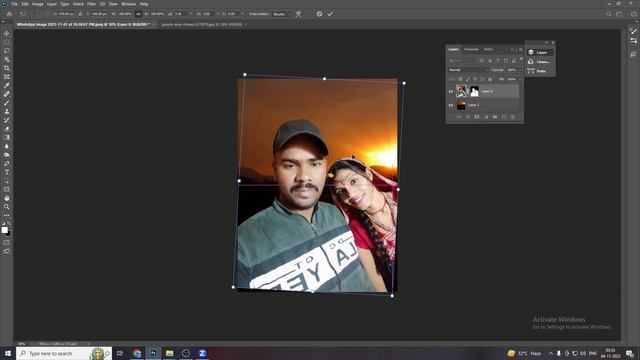This screenshot has width=640, height=360.
Task: Commit the transform with the checkmark
Action: tap(330, 14)
